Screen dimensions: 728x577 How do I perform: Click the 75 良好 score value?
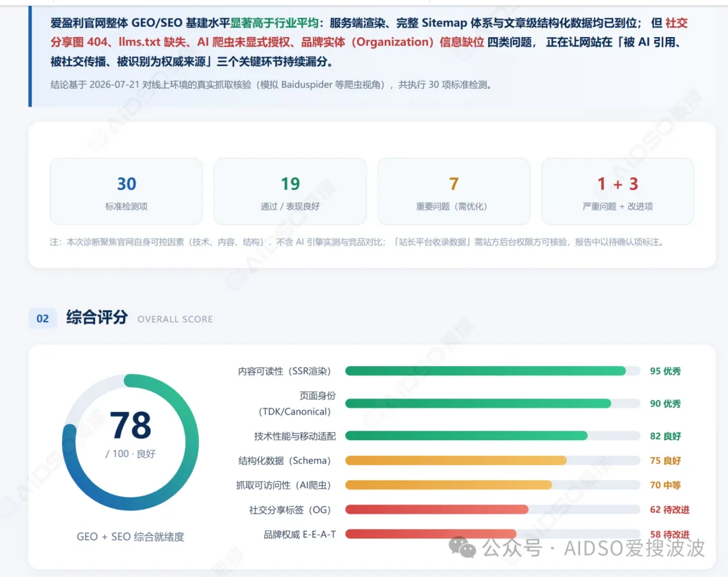click(x=665, y=460)
